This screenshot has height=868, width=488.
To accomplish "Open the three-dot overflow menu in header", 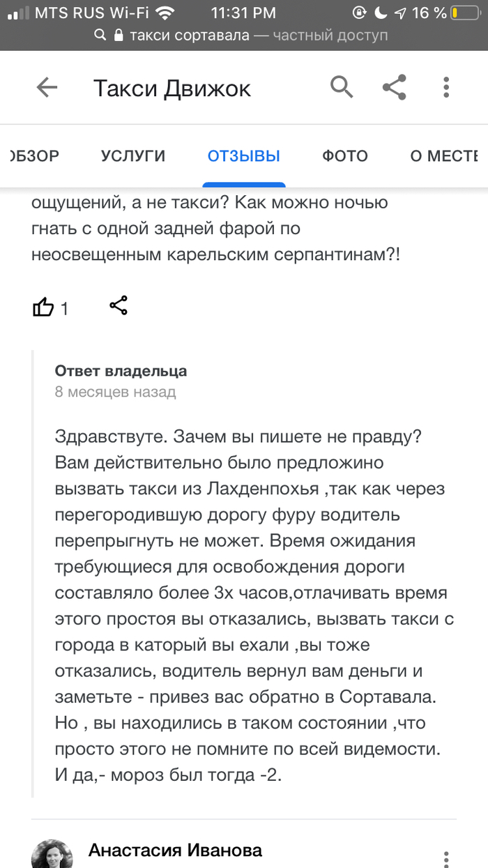I will [x=446, y=88].
